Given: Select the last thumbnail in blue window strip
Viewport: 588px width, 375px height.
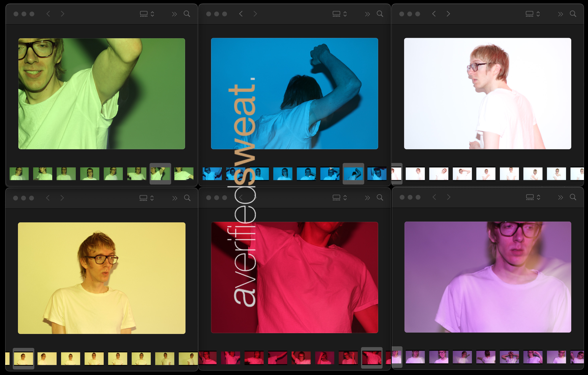Looking at the screenshot, I should (377, 174).
